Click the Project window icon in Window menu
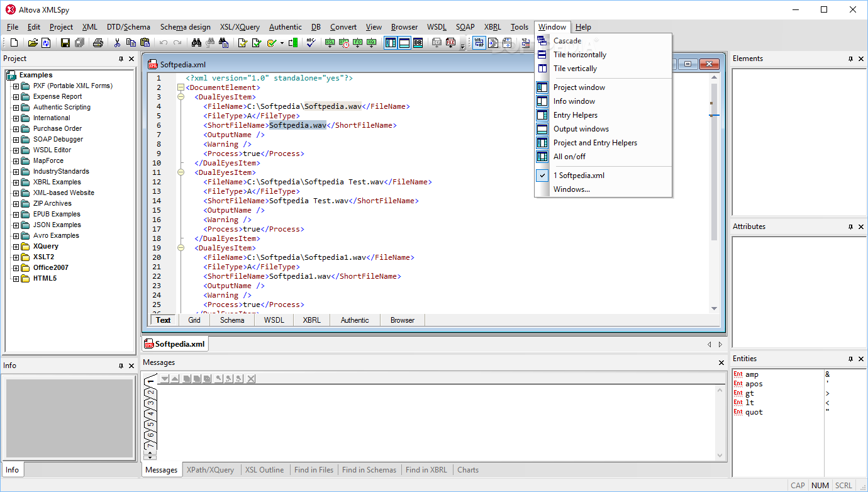 click(542, 87)
